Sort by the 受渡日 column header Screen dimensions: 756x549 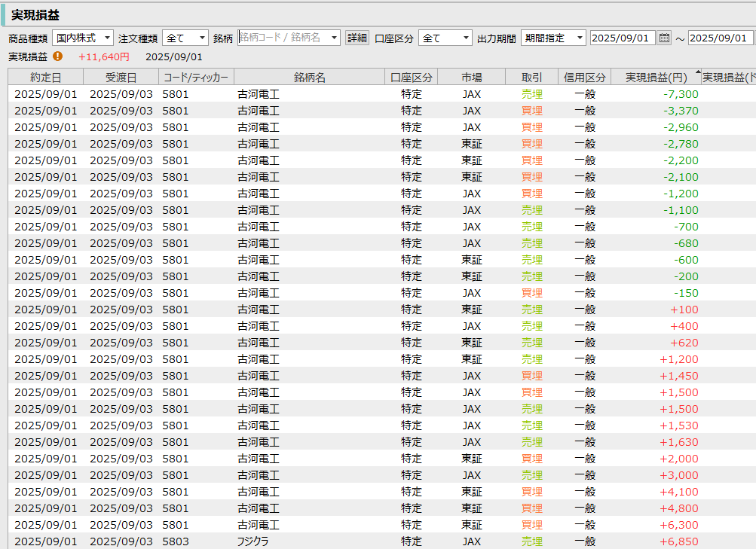click(x=121, y=77)
